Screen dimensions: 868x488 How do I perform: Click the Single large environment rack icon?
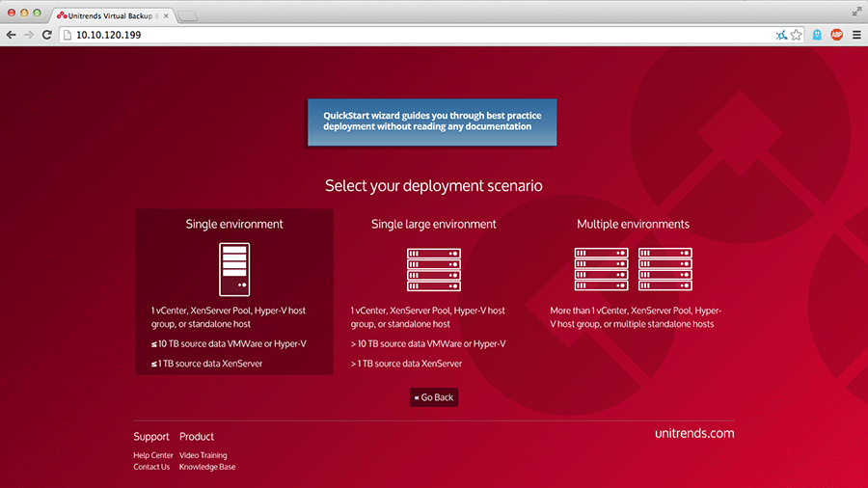pos(433,269)
